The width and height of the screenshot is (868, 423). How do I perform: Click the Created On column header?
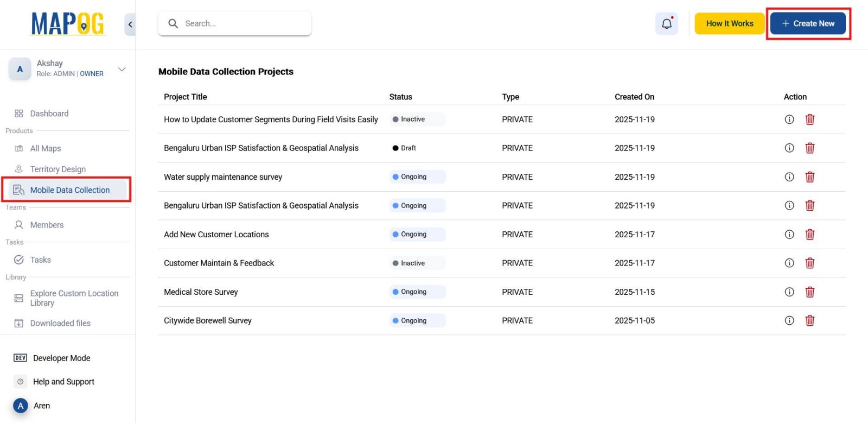[634, 97]
